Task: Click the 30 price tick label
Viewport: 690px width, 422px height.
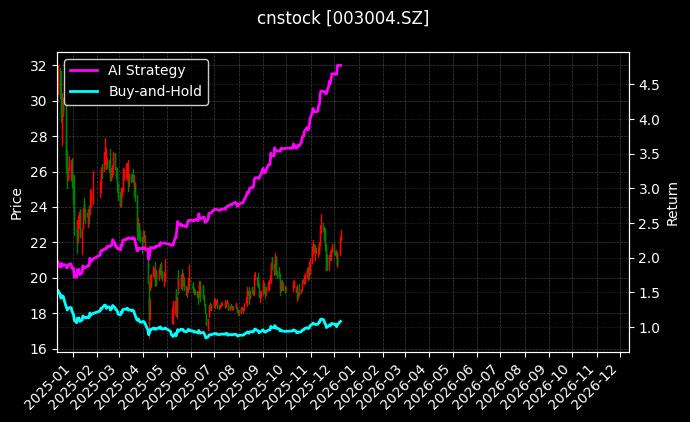Action: pyautogui.click(x=38, y=101)
